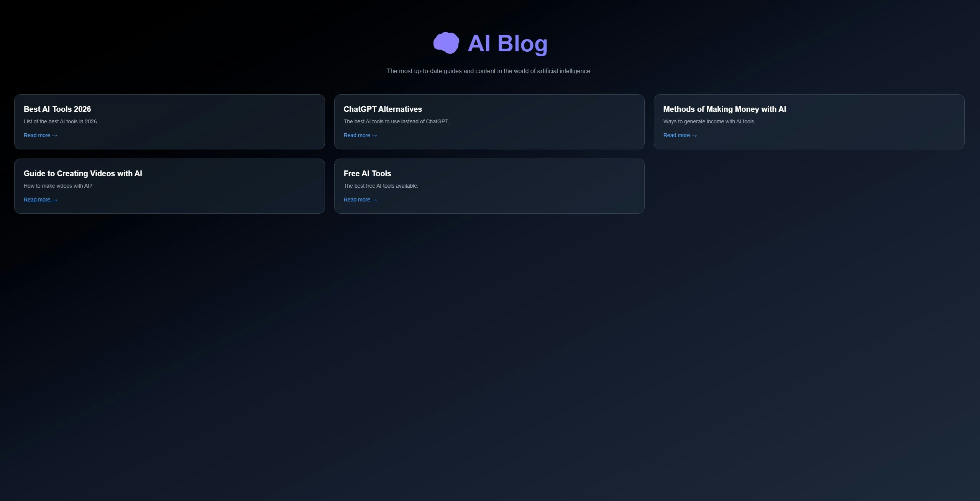Open Read more under ChatGPT Alternatives

point(360,135)
